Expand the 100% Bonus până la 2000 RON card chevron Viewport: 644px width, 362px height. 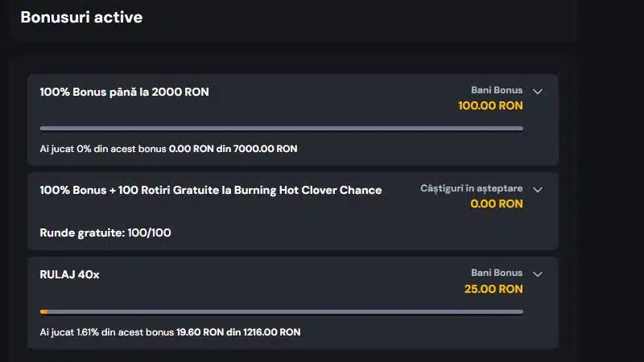538,92
